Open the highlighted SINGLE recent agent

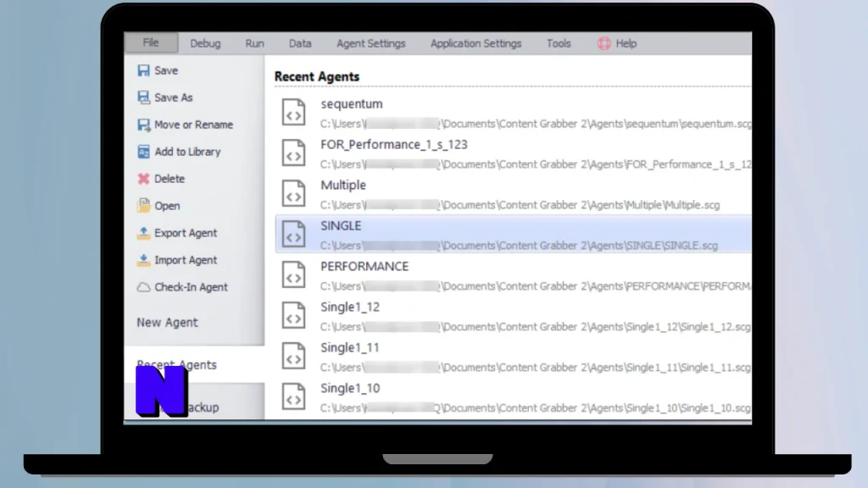click(513, 234)
